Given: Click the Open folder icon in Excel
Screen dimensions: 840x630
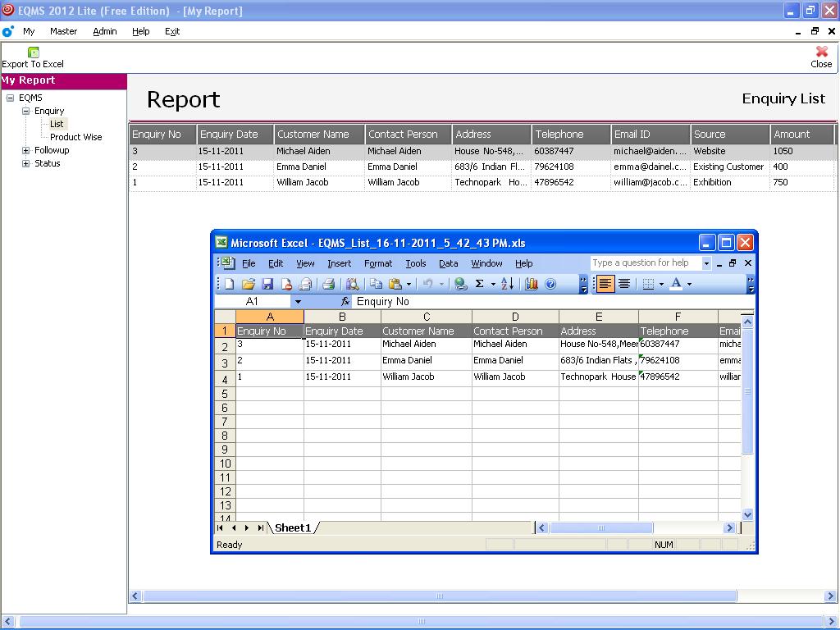Looking at the screenshot, I should pos(248,284).
